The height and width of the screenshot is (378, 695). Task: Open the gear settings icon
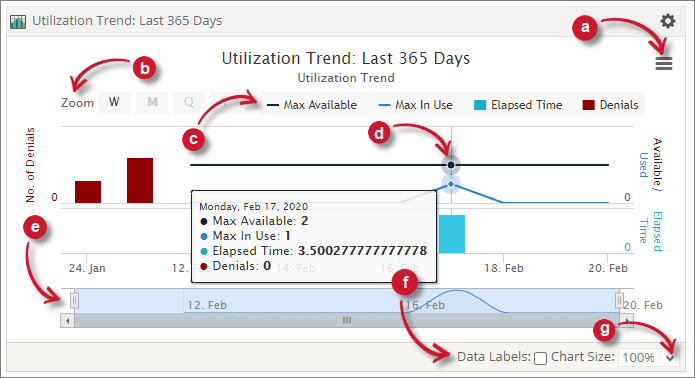pos(668,21)
